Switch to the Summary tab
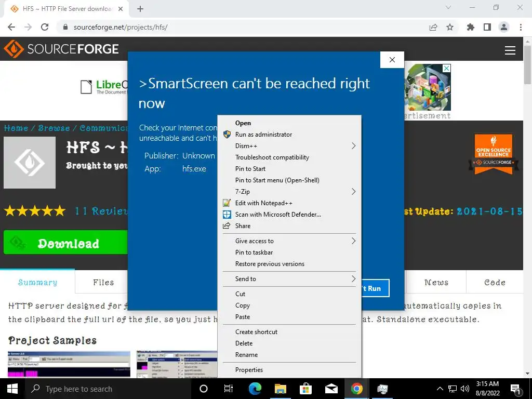This screenshot has width=532, height=399. point(37,282)
